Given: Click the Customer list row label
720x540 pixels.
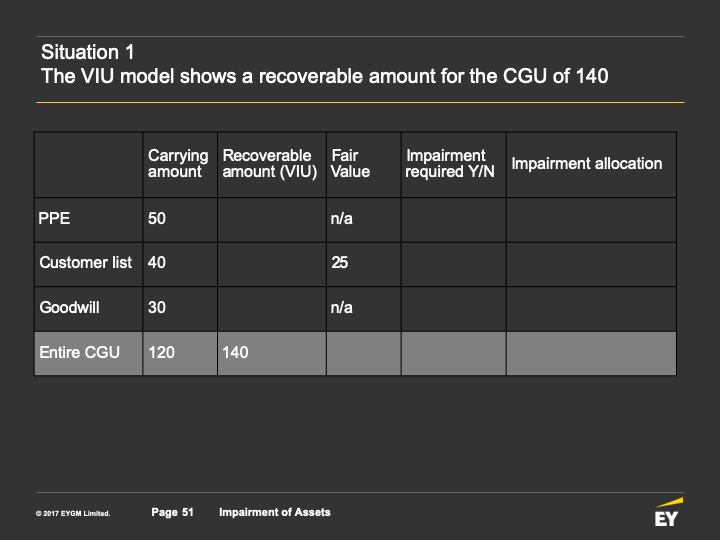Looking at the screenshot, I should pyautogui.click(x=85, y=262).
